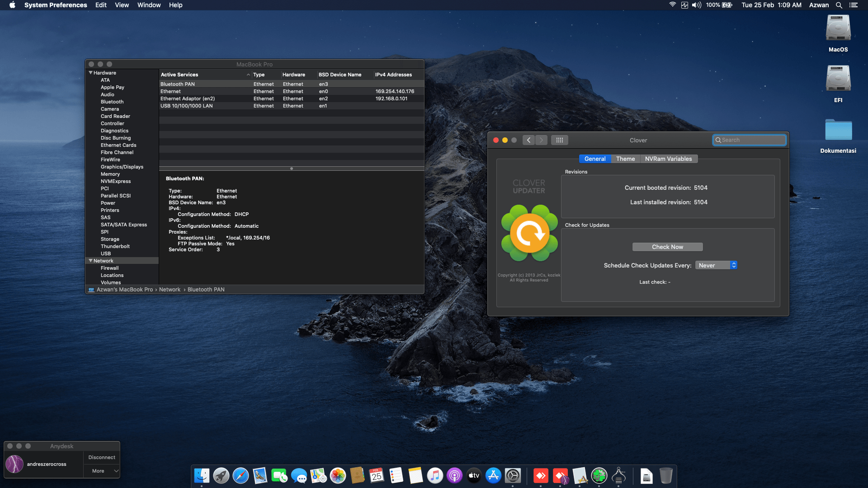Select the MacOS drive on the desktop
The width and height of the screenshot is (868, 488).
tap(838, 33)
